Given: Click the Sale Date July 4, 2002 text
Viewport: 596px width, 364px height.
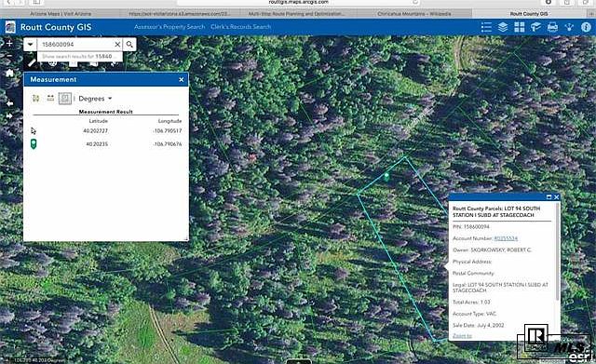Looking at the screenshot, I should pyautogui.click(x=478, y=325).
